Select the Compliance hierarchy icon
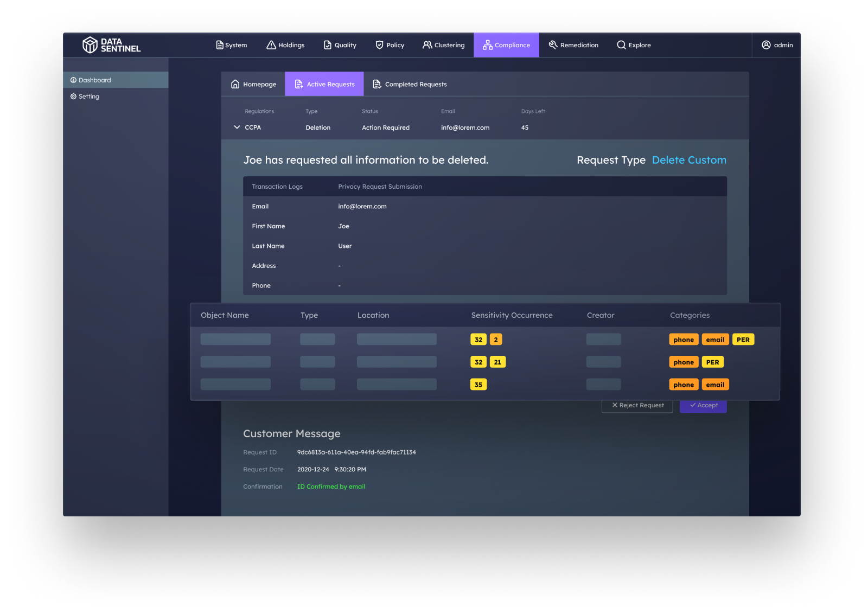Viewport: 868px width, 614px height. point(488,45)
